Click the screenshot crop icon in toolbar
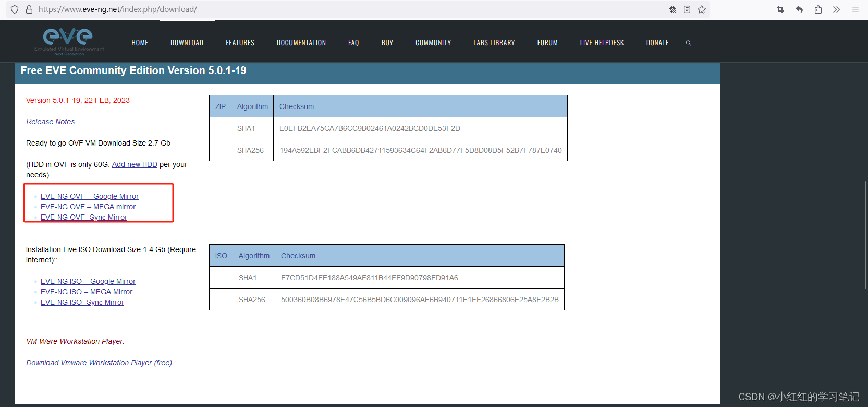The width and height of the screenshot is (868, 407). click(780, 9)
